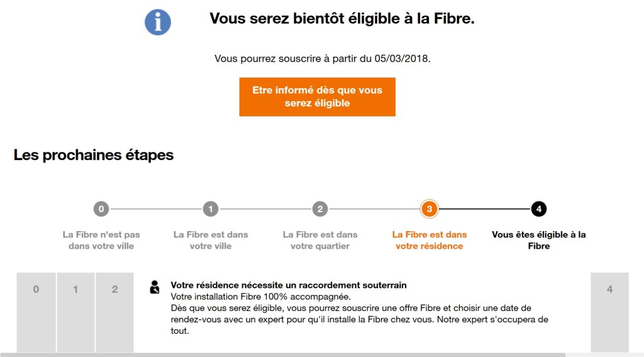Click 'Vous êtes éligible à la Fibre' label

(x=539, y=240)
